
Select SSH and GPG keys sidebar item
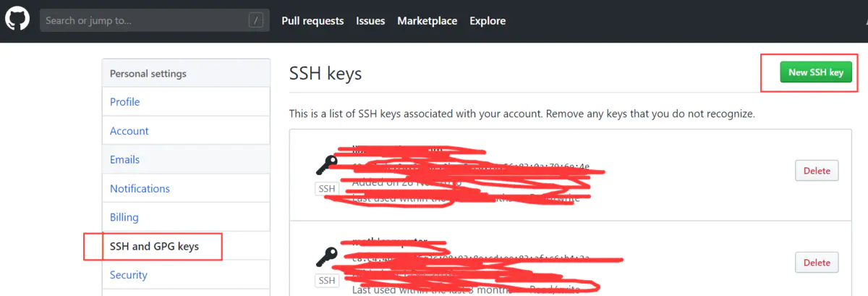pyautogui.click(x=186, y=246)
